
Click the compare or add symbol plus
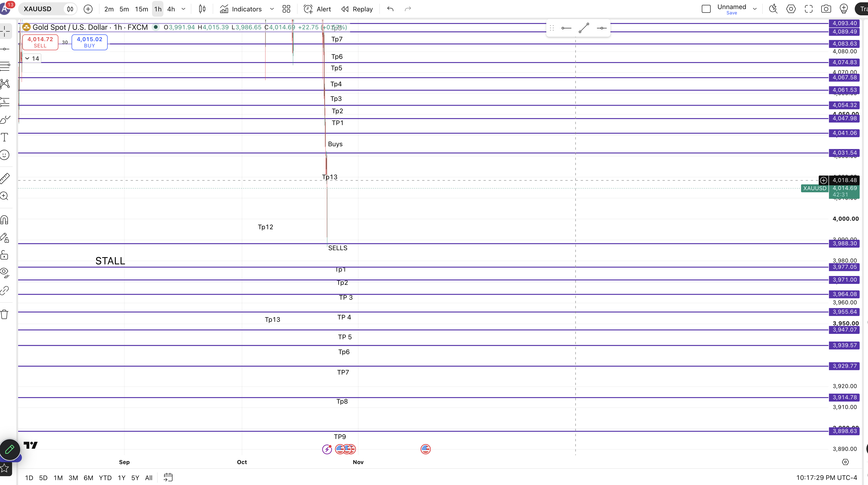click(x=88, y=9)
